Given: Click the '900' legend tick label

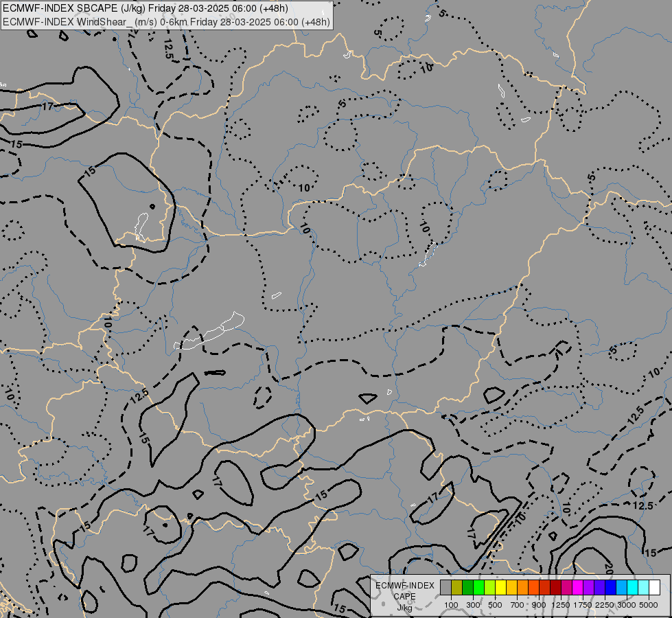Looking at the screenshot, I should 539,605.
